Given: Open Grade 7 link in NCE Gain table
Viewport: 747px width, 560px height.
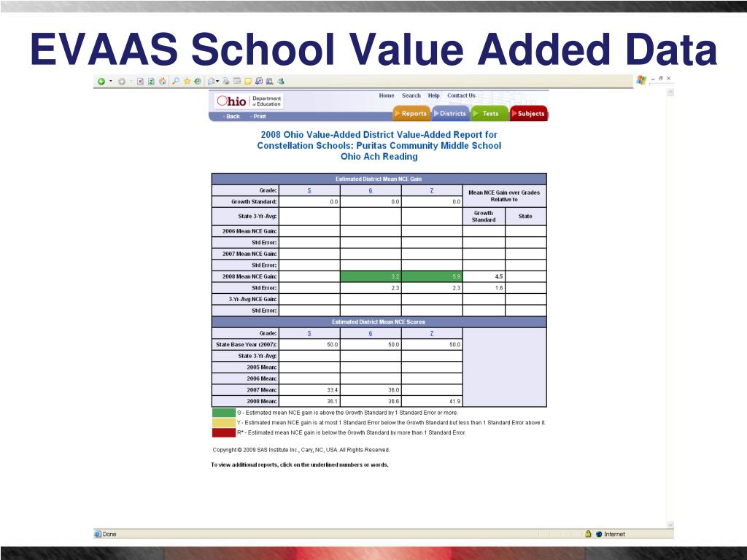Looking at the screenshot, I should click(x=432, y=190).
